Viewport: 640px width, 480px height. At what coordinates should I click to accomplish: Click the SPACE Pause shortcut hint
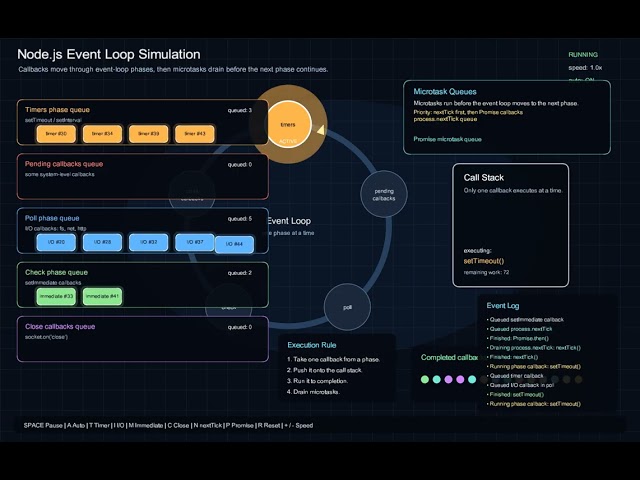point(43,425)
